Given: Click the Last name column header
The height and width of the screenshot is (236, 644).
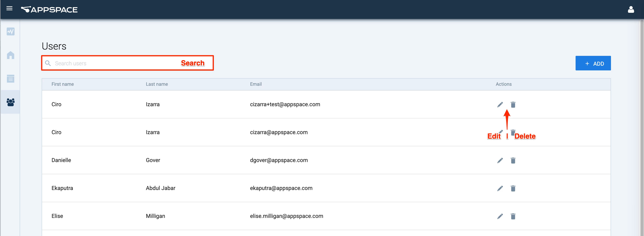Looking at the screenshot, I should coord(157,84).
